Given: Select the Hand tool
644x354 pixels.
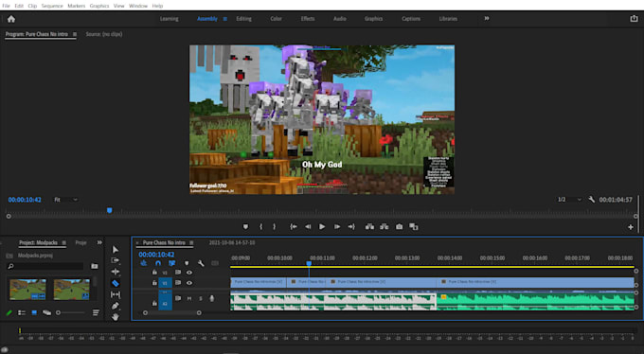Looking at the screenshot, I should coord(116,317).
